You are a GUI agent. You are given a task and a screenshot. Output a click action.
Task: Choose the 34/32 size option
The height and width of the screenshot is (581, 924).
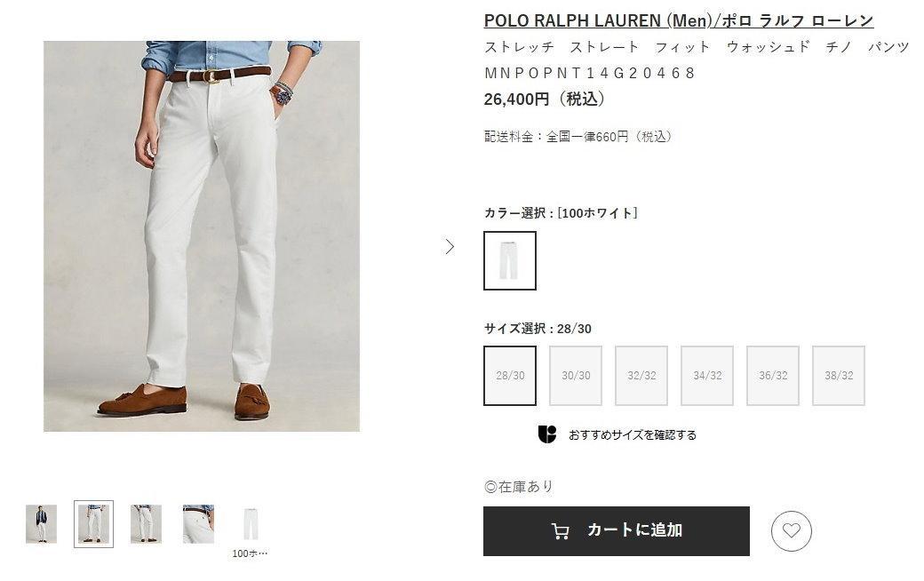coord(707,376)
